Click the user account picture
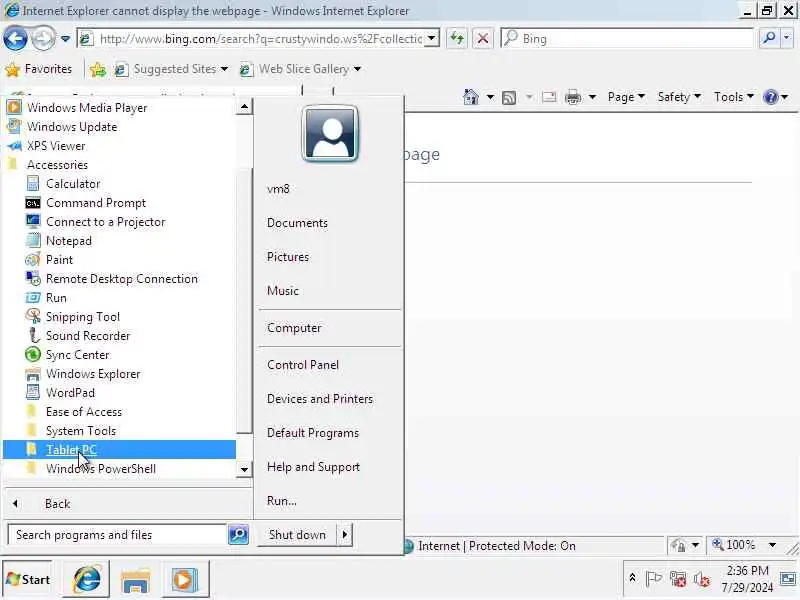Screen dimensions: 800x600 tap(330, 134)
